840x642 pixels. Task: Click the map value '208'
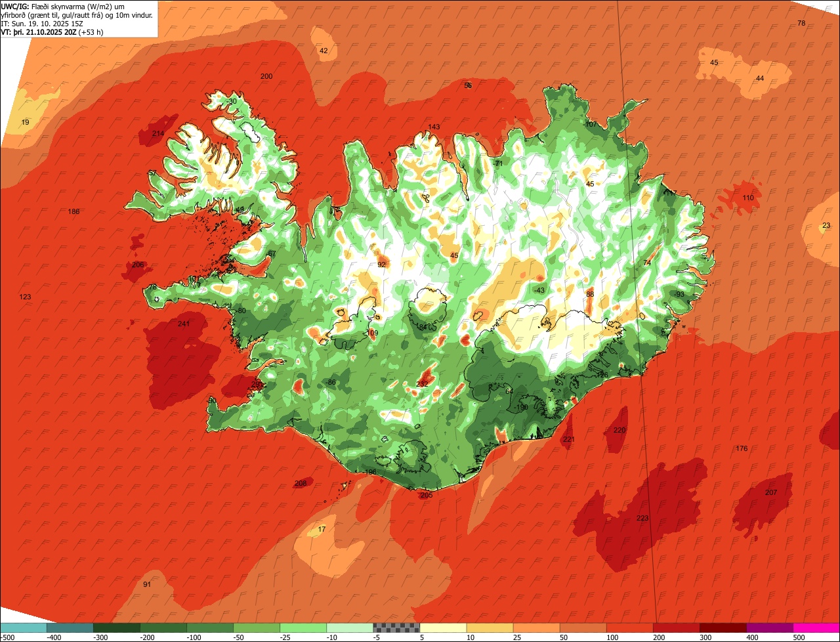click(301, 484)
